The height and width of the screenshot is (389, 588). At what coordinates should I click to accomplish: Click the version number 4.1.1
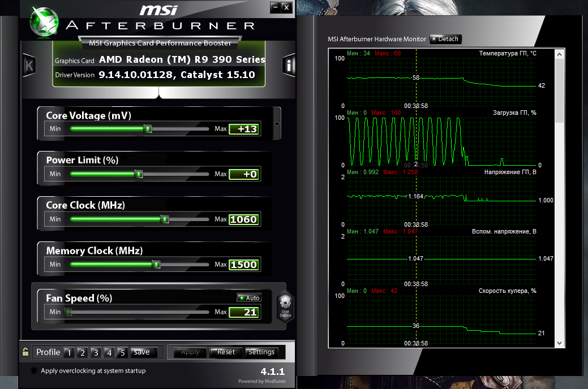(273, 371)
